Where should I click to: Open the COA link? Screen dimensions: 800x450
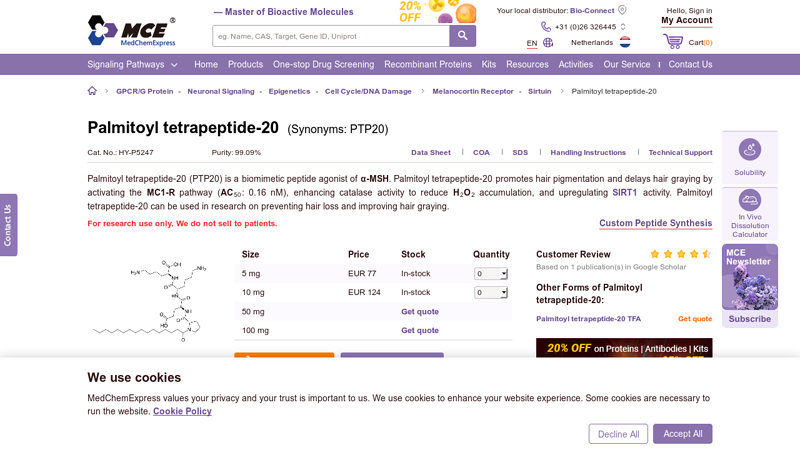(481, 153)
